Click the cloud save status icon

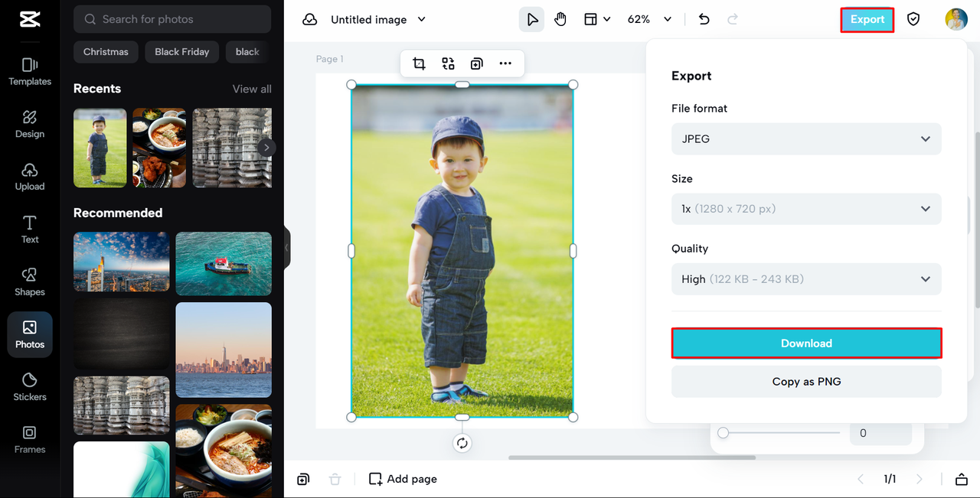coord(309,19)
